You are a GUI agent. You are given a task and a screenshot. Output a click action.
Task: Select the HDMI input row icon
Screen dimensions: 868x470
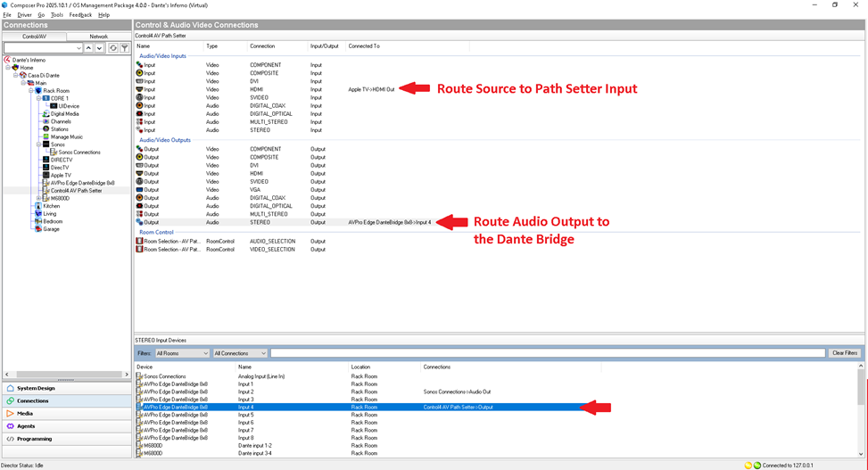click(x=140, y=89)
